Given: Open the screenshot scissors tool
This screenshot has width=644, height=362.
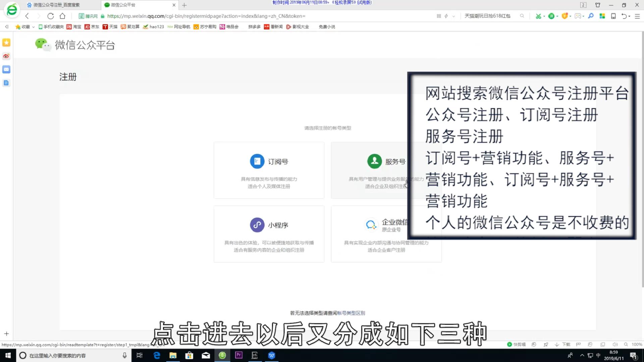Looking at the screenshot, I should click(x=538, y=16).
